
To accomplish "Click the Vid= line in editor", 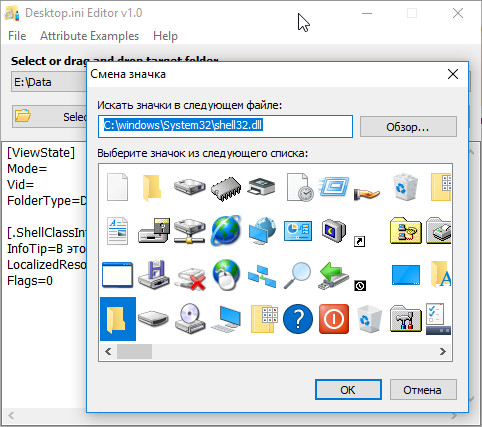I will 20,185.
